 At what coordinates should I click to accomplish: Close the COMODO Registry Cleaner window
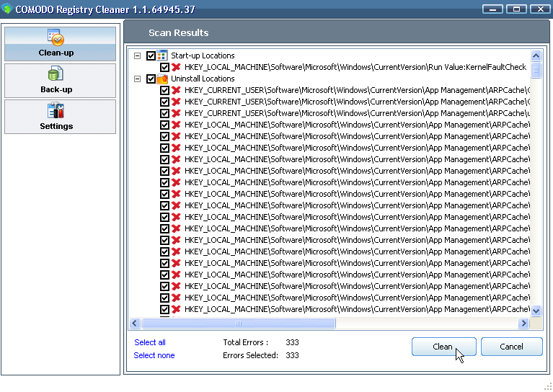(x=541, y=9)
